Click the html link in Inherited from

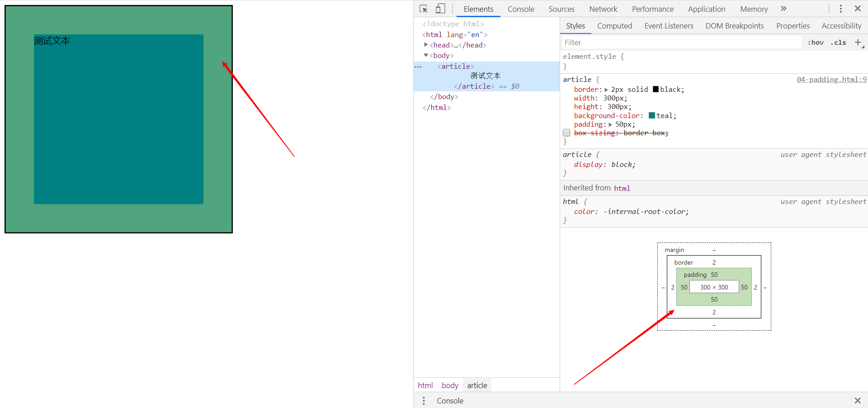(622, 188)
